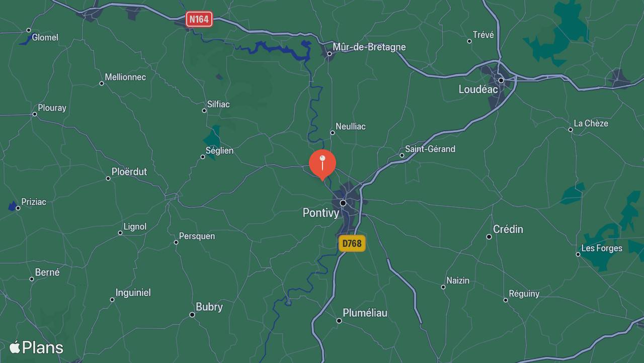Click the Saint-Gérand village label
The width and height of the screenshot is (644, 363).
coord(430,149)
